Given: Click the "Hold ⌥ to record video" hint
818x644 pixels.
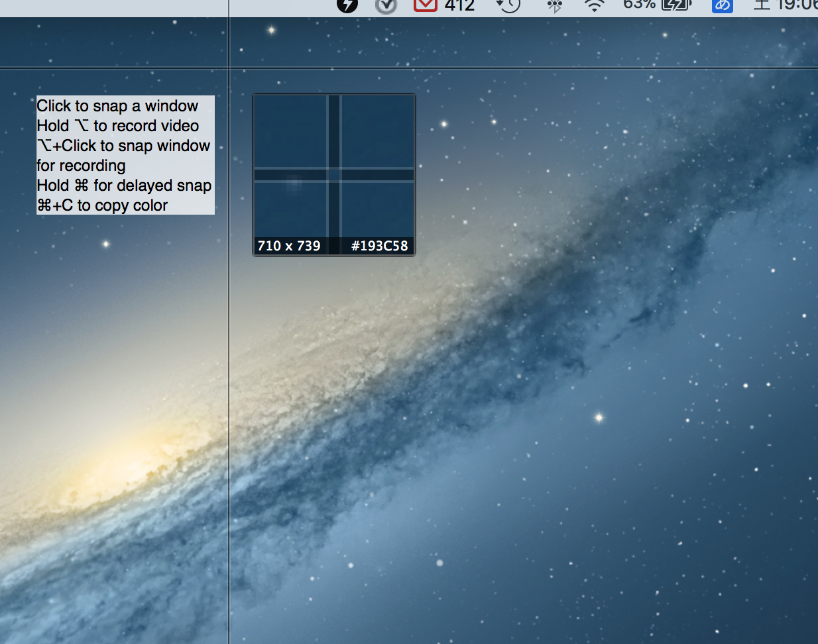Looking at the screenshot, I should tap(118, 126).
